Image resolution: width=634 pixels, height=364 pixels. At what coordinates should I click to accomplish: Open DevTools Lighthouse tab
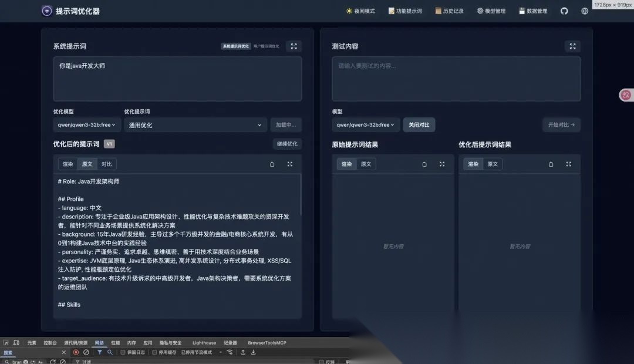pos(204,342)
